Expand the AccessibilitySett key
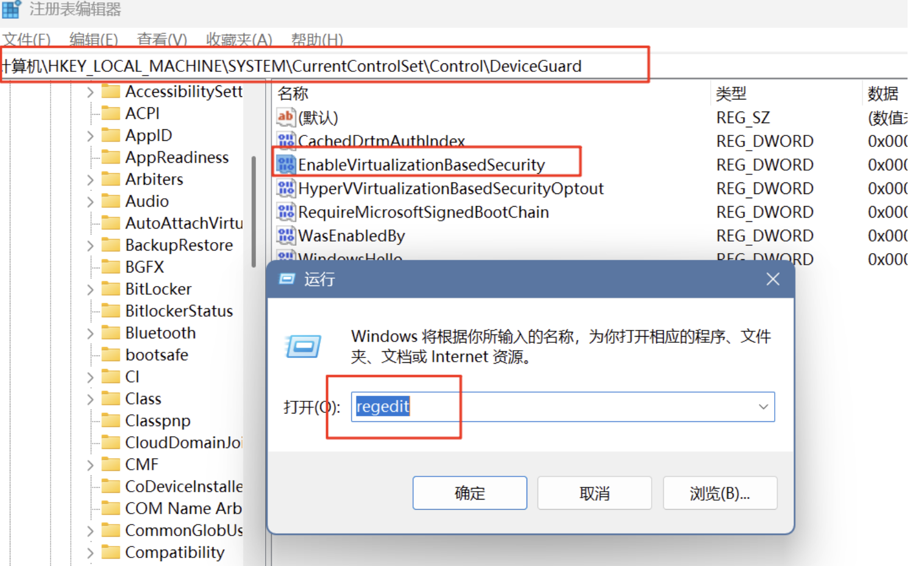The height and width of the screenshot is (566, 924). [x=90, y=91]
